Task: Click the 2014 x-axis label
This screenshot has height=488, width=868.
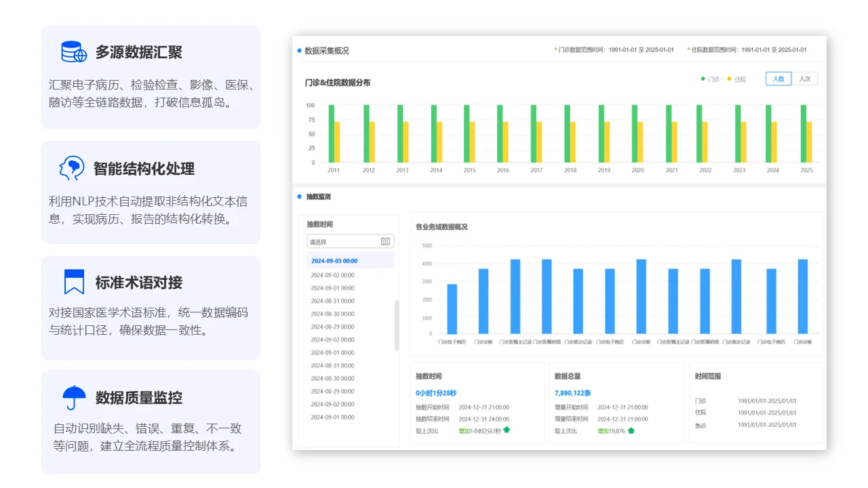Action: [436, 170]
